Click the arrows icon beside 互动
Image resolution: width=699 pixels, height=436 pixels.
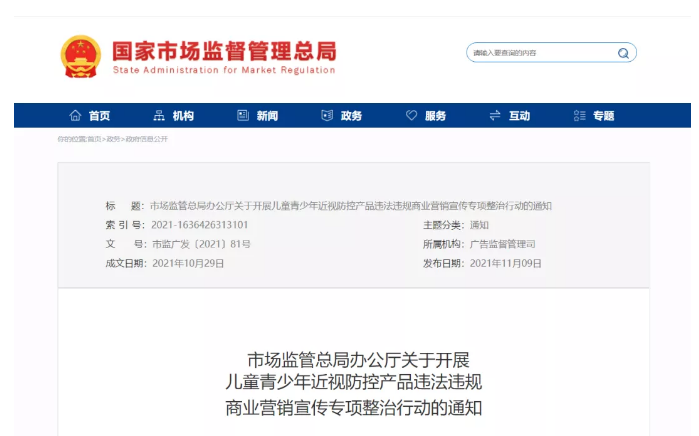click(x=495, y=116)
